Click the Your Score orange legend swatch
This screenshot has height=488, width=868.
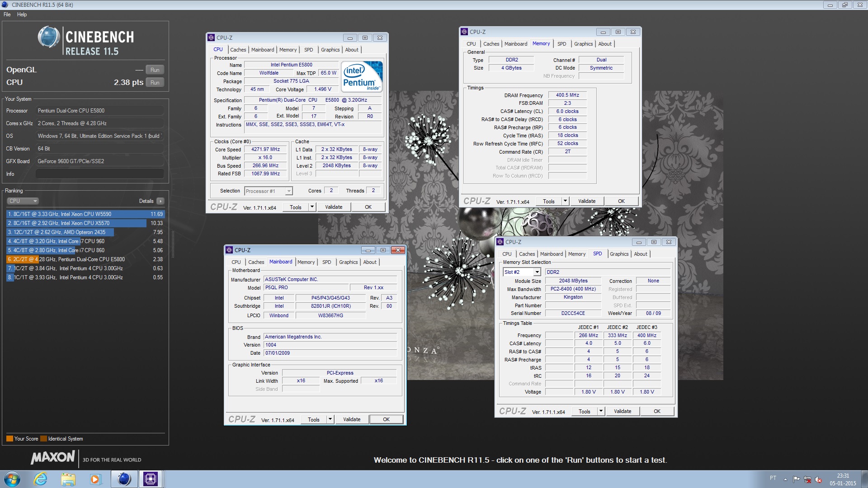point(9,439)
